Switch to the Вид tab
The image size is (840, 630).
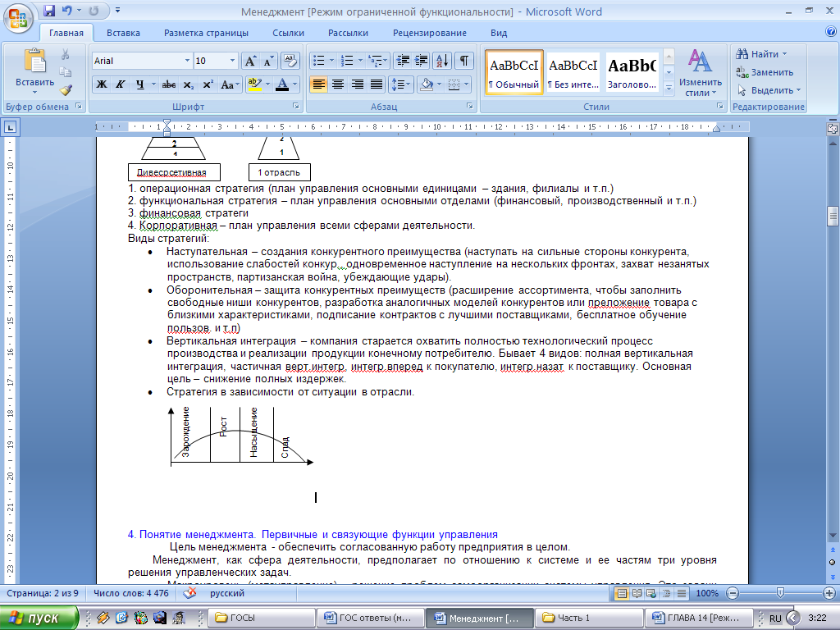499,33
